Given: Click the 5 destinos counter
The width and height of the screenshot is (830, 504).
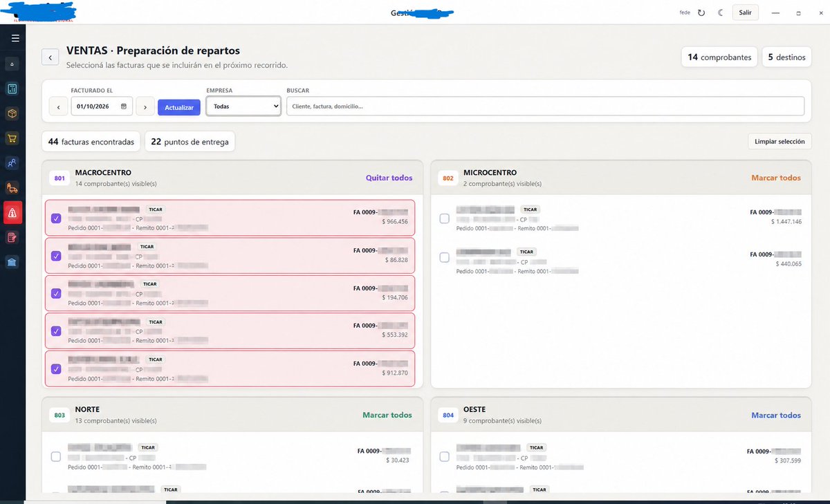Looking at the screenshot, I should [787, 57].
